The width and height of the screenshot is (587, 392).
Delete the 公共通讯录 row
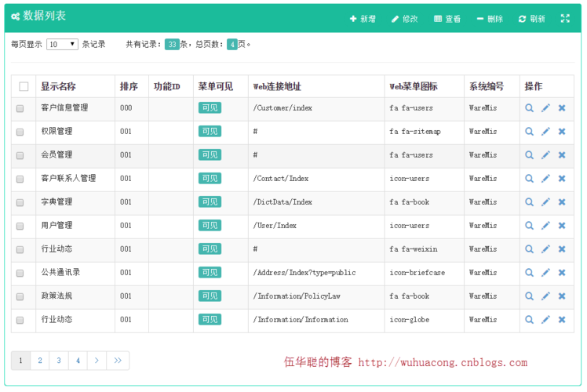point(562,272)
